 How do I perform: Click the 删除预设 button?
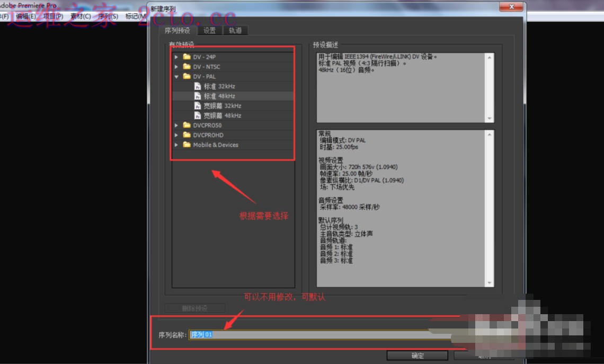[x=194, y=308]
